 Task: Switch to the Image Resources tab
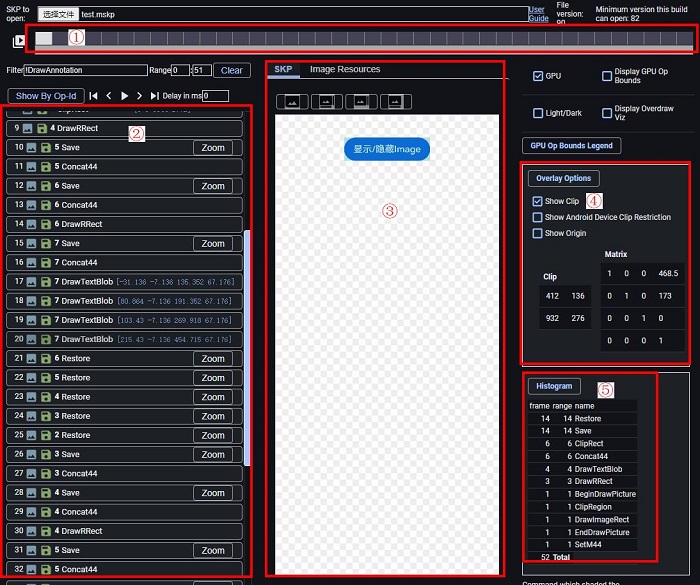pos(345,70)
